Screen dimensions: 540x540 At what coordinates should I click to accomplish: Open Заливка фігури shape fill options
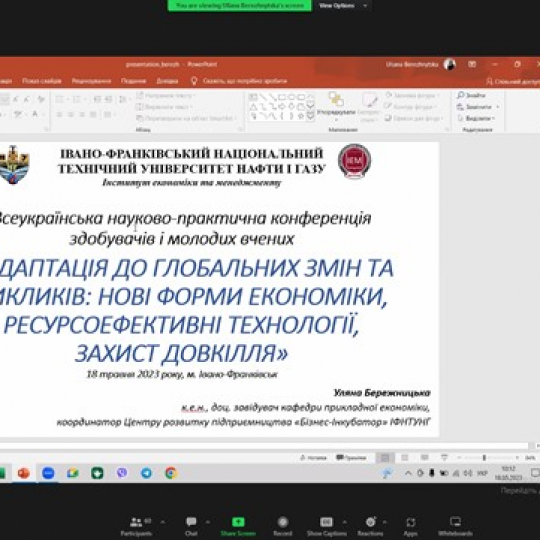[x=412, y=95]
